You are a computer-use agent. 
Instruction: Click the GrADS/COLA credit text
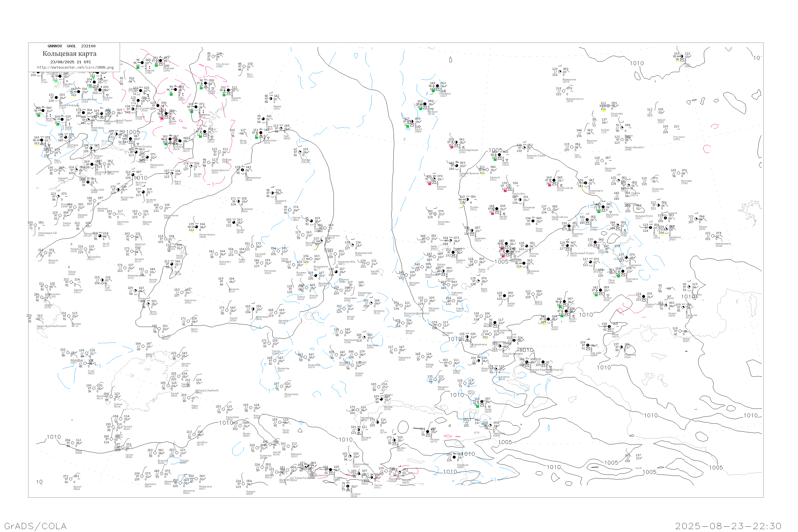[35, 526]
